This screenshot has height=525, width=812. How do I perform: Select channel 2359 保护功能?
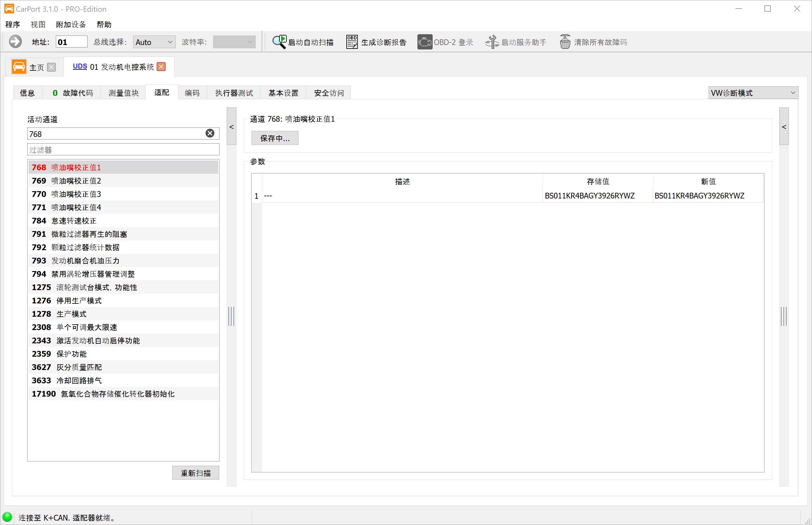(x=123, y=353)
